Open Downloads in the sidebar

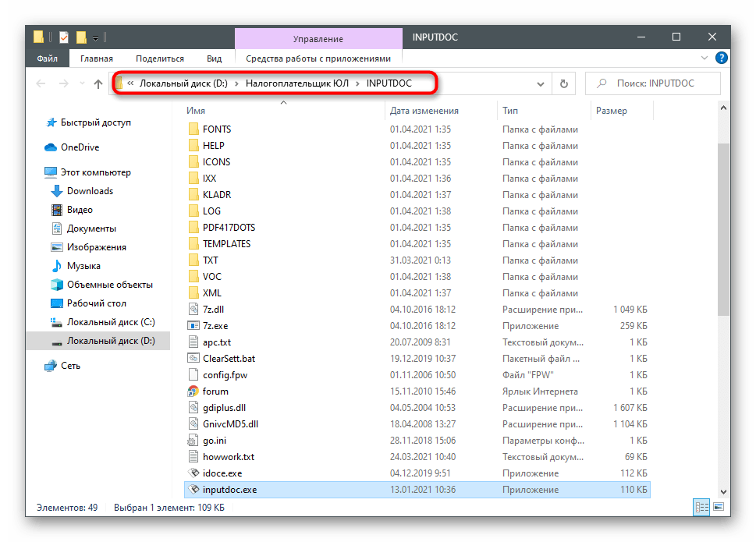pyautogui.click(x=90, y=191)
